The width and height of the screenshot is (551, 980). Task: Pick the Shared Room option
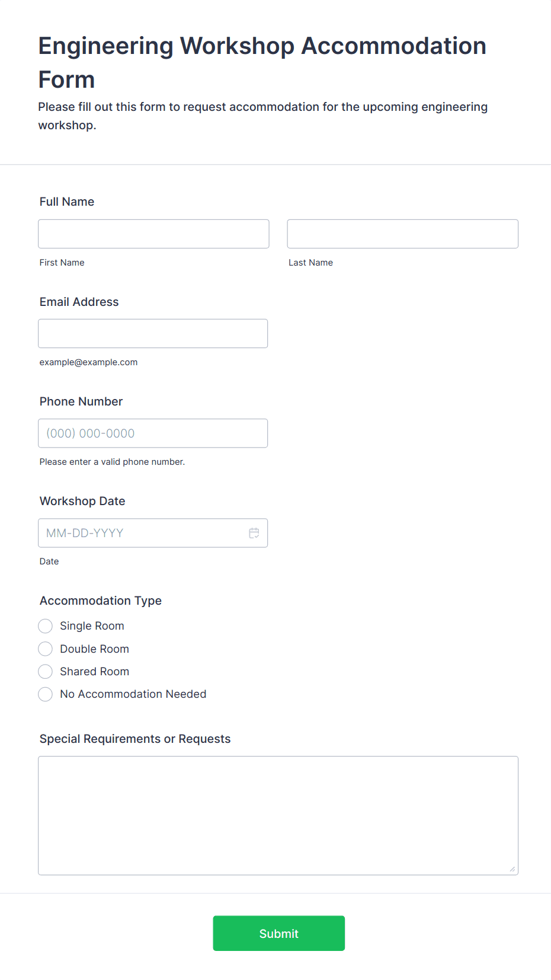(x=46, y=671)
